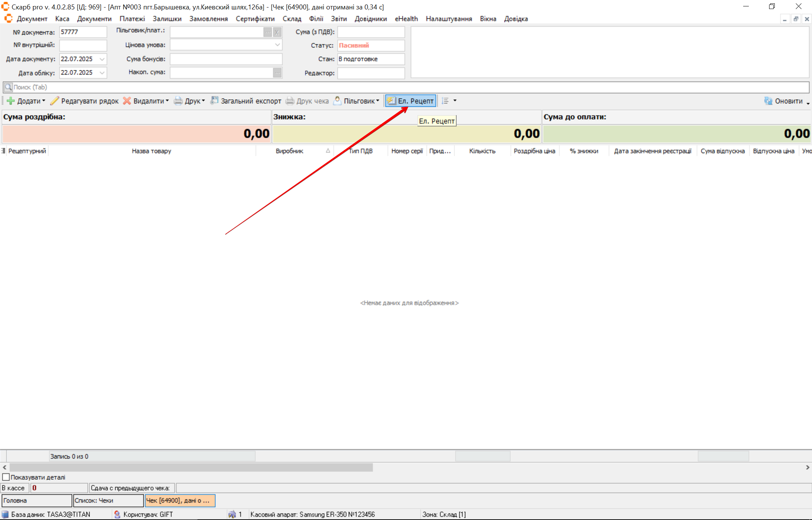Viewport: 812px width, 520px height.
Task: Expand Дата документу date dropdown
Action: [102, 59]
